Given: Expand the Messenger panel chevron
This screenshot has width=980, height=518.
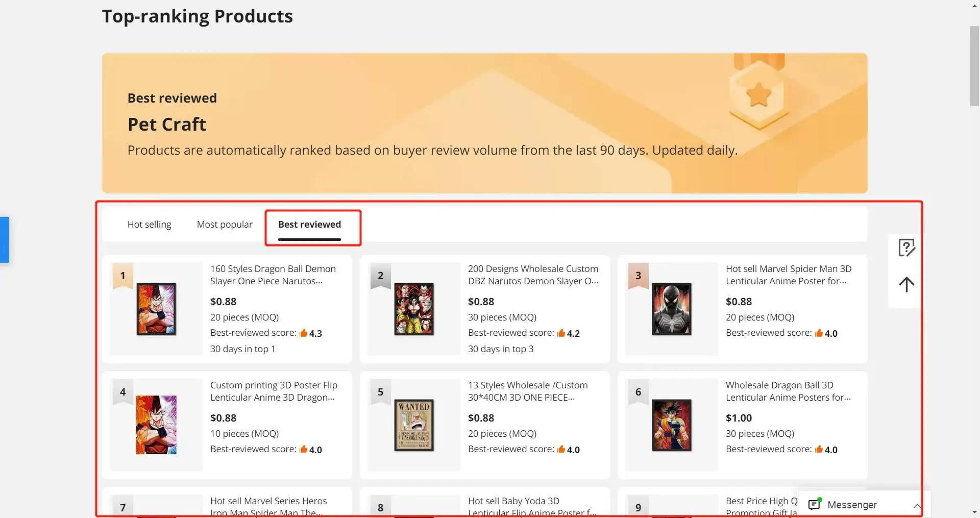Looking at the screenshot, I should click(x=917, y=505).
